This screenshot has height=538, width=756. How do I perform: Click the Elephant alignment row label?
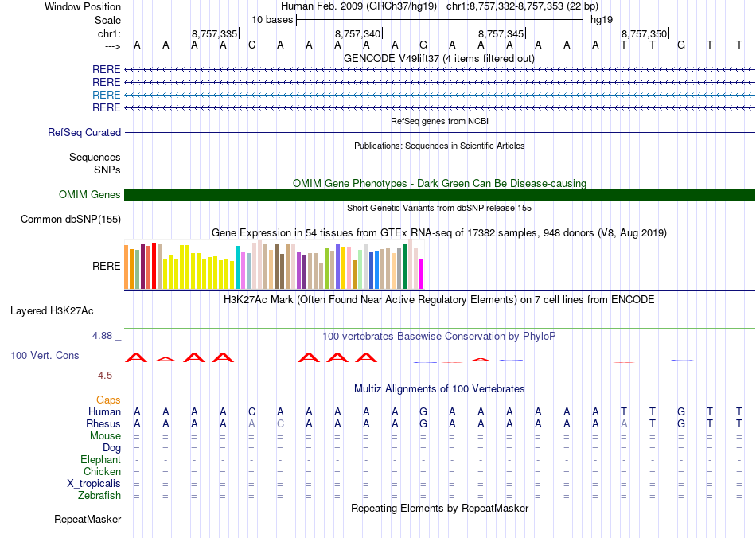tap(100, 460)
